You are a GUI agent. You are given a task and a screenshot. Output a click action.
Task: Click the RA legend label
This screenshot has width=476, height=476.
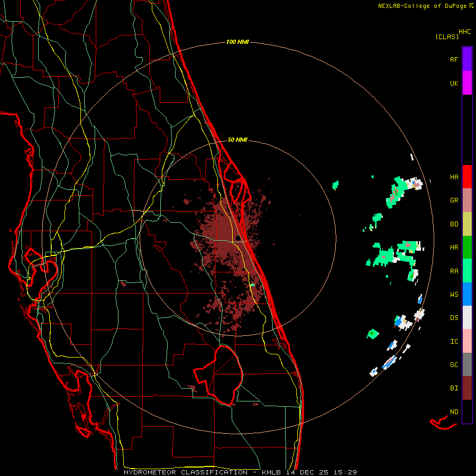454,271
